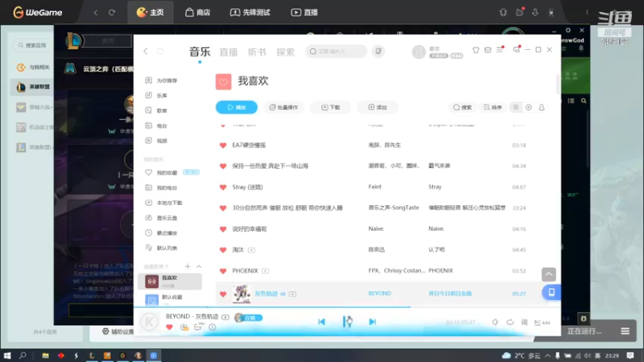This screenshot has height=362, width=644.
Task: Pause the current song
Action: (347, 322)
